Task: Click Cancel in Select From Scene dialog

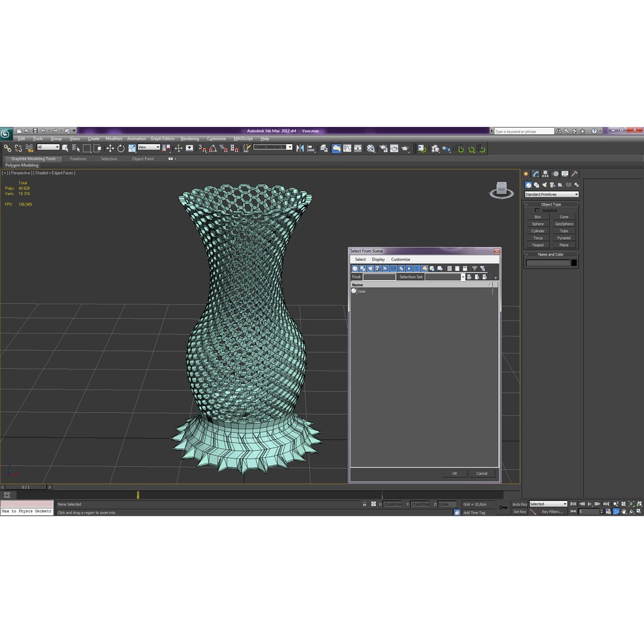Action: [482, 473]
